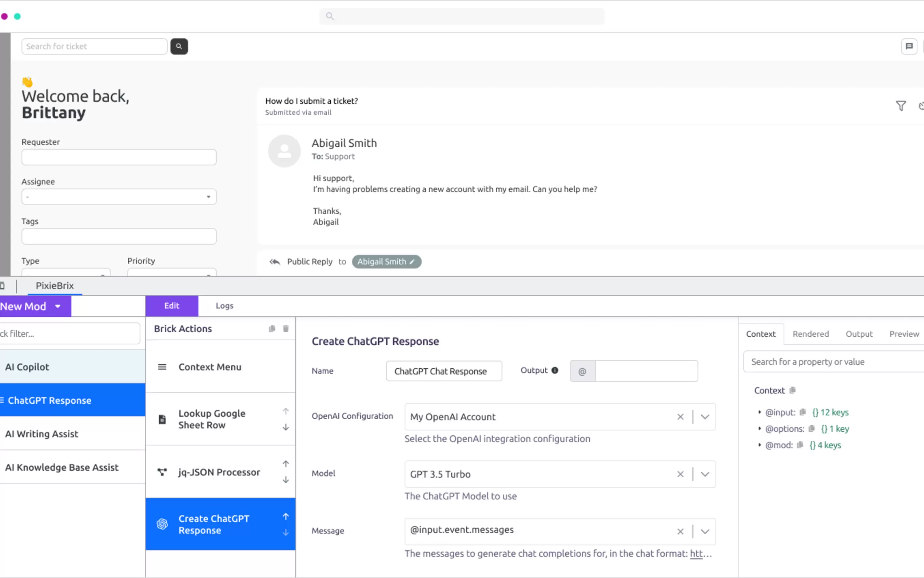Clear the GPT 3.5 Turbo model selection
The height and width of the screenshot is (578, 924).
point(680,474)
